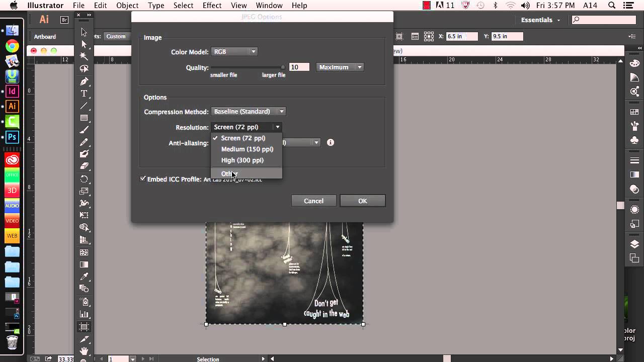Select the Hand tool
The height and width of the screenshot is (362, 644).
pyautogui.click(x=84, y=350)
